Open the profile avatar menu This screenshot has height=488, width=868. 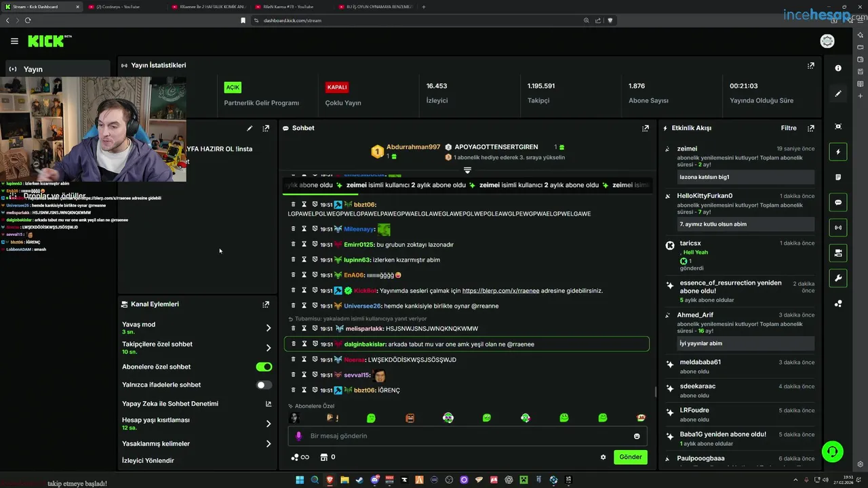click(827, 41)
